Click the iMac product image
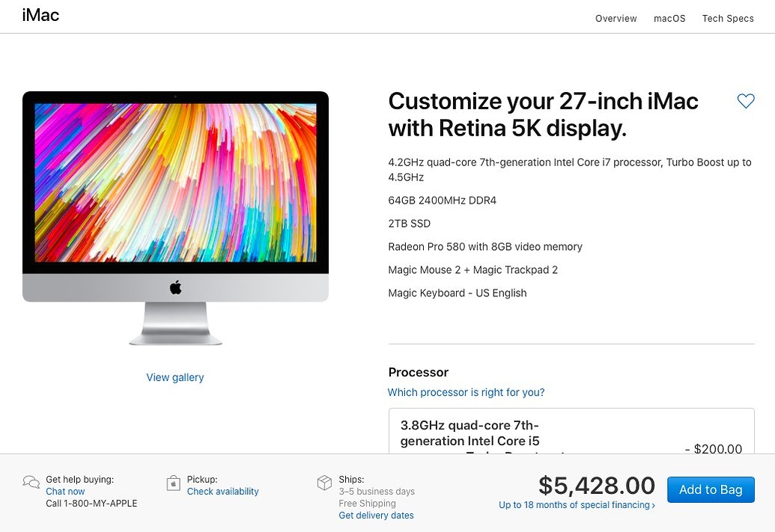 click(175, 218)
